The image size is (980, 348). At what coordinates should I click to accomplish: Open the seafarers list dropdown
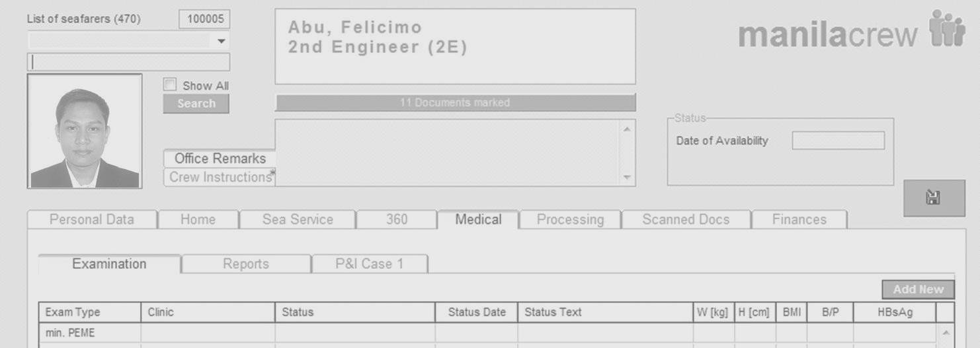click(221, 41)
